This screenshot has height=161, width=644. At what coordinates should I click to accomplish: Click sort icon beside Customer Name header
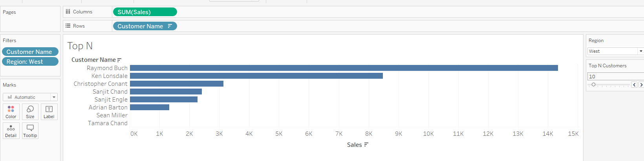(x=119, y=60)
